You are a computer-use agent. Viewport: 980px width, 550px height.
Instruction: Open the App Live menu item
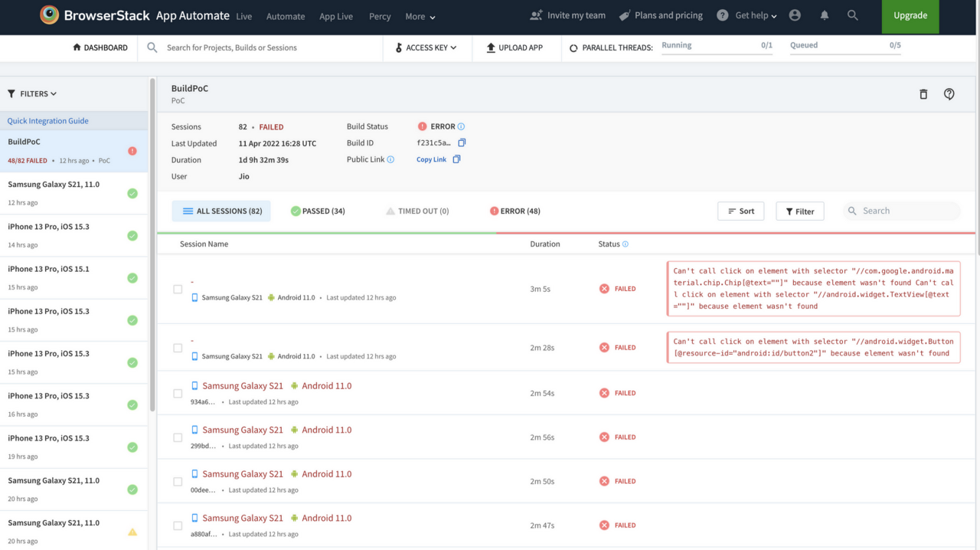click(336, 16)
